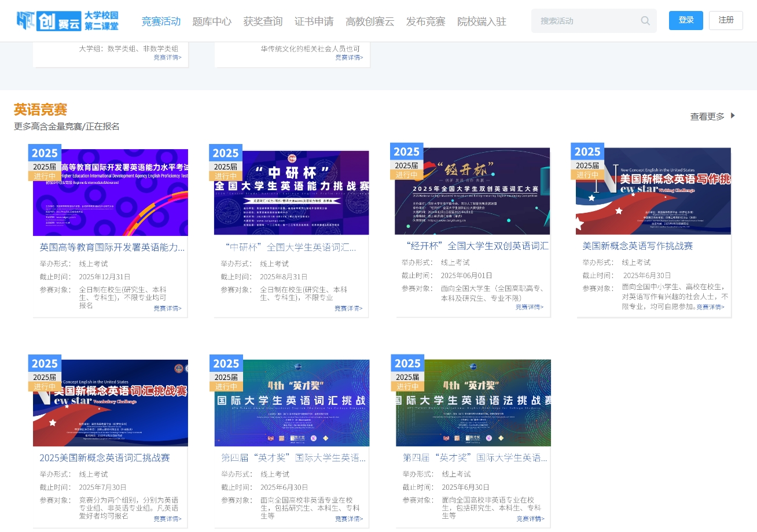The height and width of the screenshot is (532, 757).
Task: Open the 发布竞赛 nav item
Action: (x=426, y=21)
